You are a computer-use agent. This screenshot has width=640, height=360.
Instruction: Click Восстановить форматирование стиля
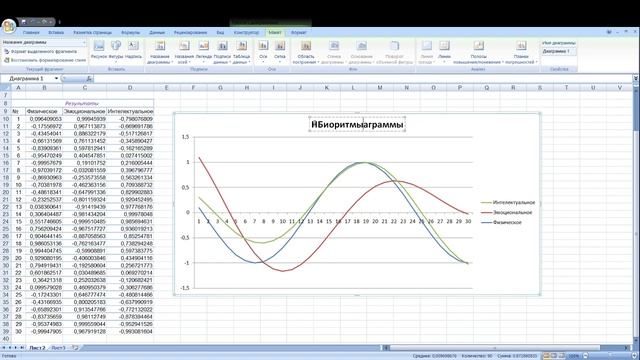[45, 60]
